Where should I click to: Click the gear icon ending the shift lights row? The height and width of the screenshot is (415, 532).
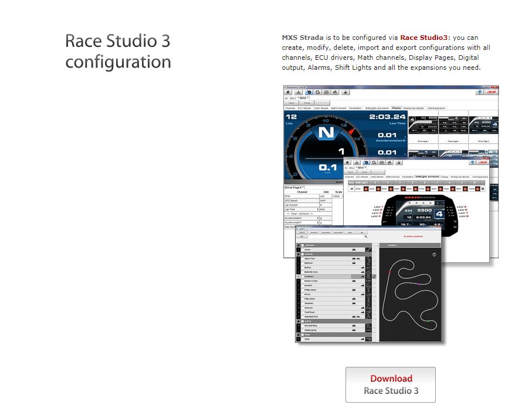coord(483,189)
